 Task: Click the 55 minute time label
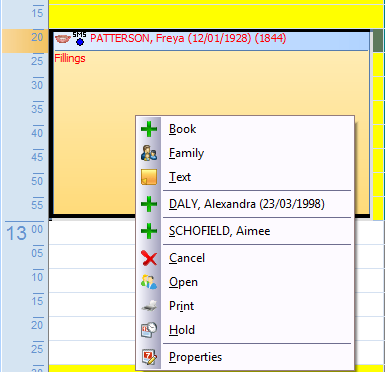(x=37, y=205)
